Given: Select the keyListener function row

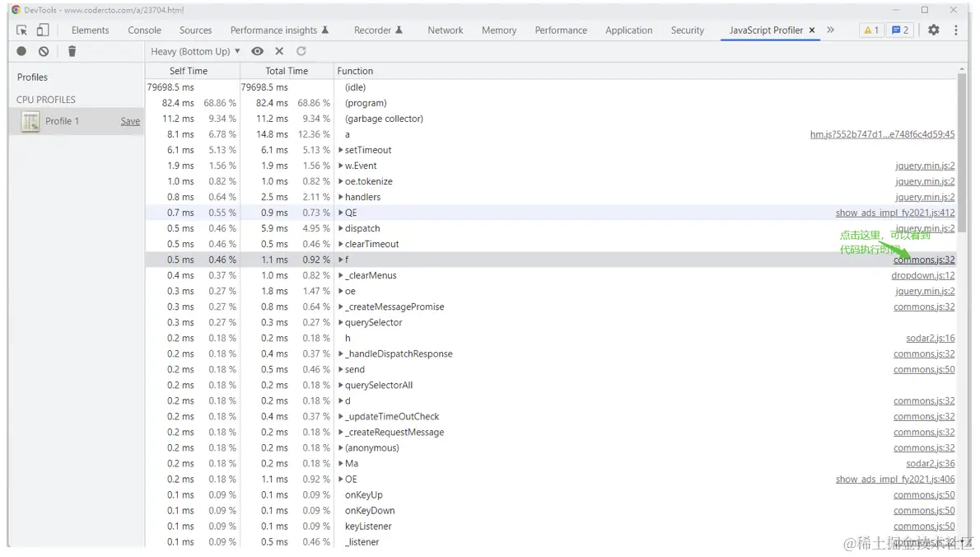Looking at the screenshot, I should click(x=551, y=527).
